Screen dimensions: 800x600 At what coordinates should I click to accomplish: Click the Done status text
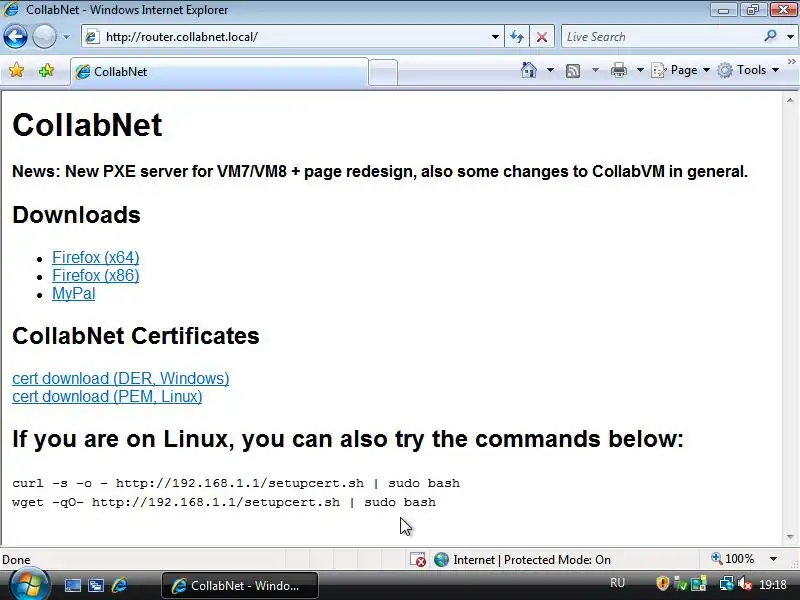click(16, 560)
